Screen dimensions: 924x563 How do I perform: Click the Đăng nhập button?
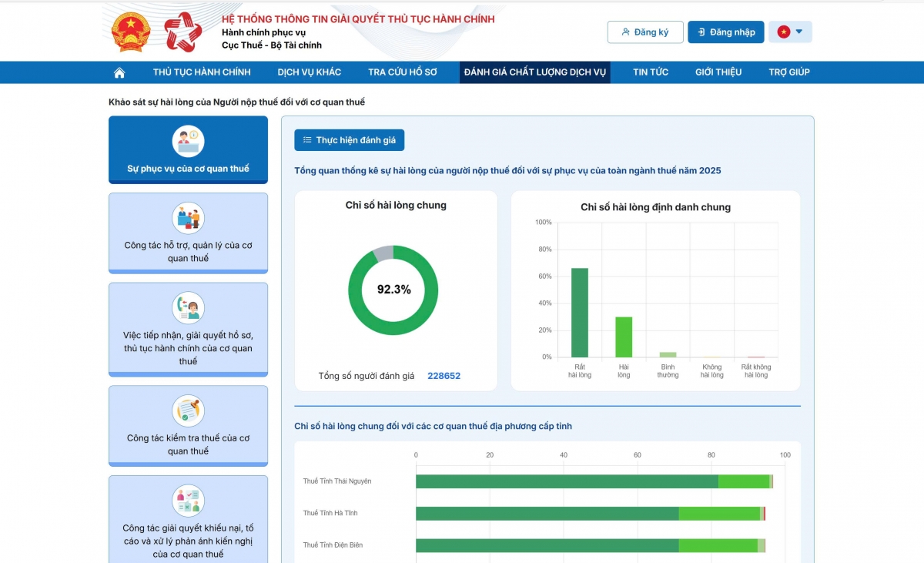(726, 32)
